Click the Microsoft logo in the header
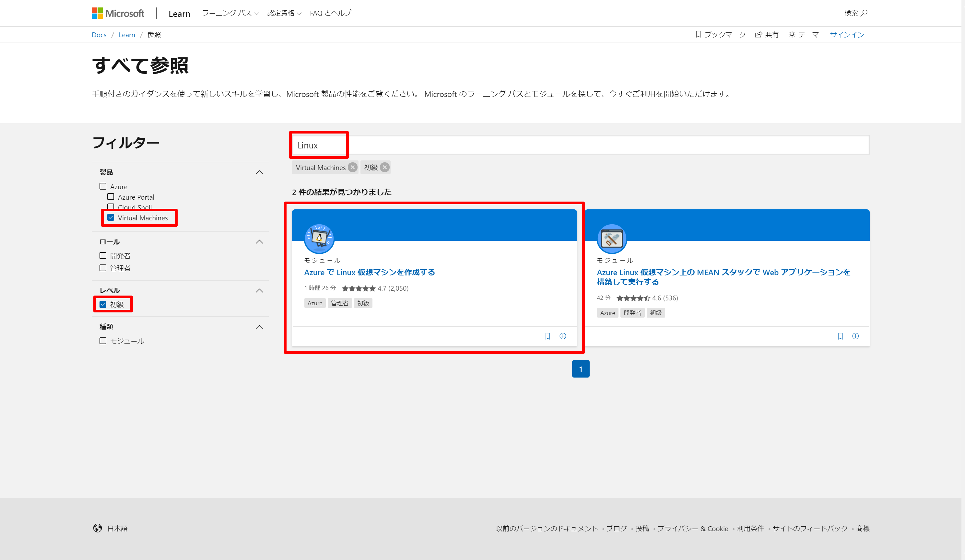965x560 pixels. pos(118,13)
